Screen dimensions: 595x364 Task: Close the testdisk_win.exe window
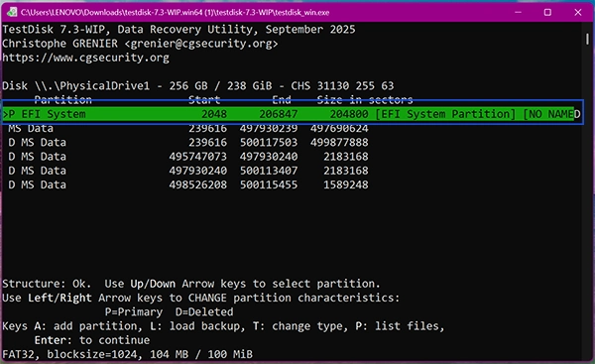(x=577, y=12)
